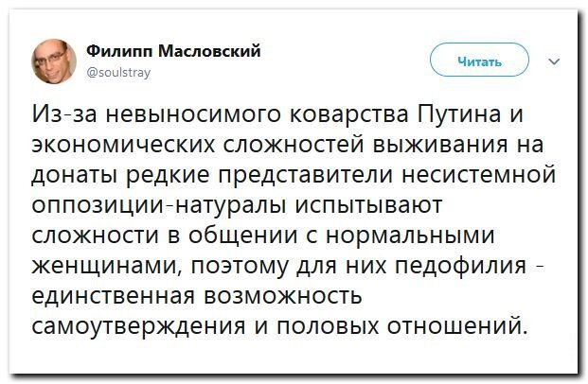Click the tweet line starting with 'донаты редкие'
The image size is (588, 384).
(294, 175)
